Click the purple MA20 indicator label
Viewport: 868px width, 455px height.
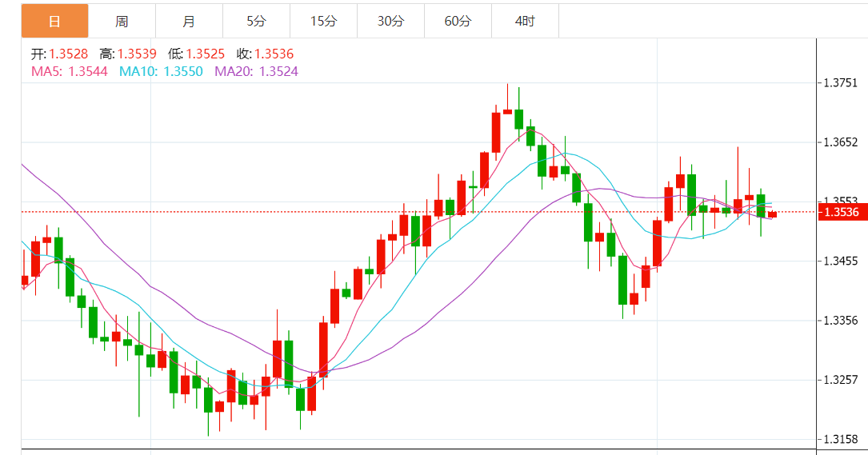[x=256, y=71]
